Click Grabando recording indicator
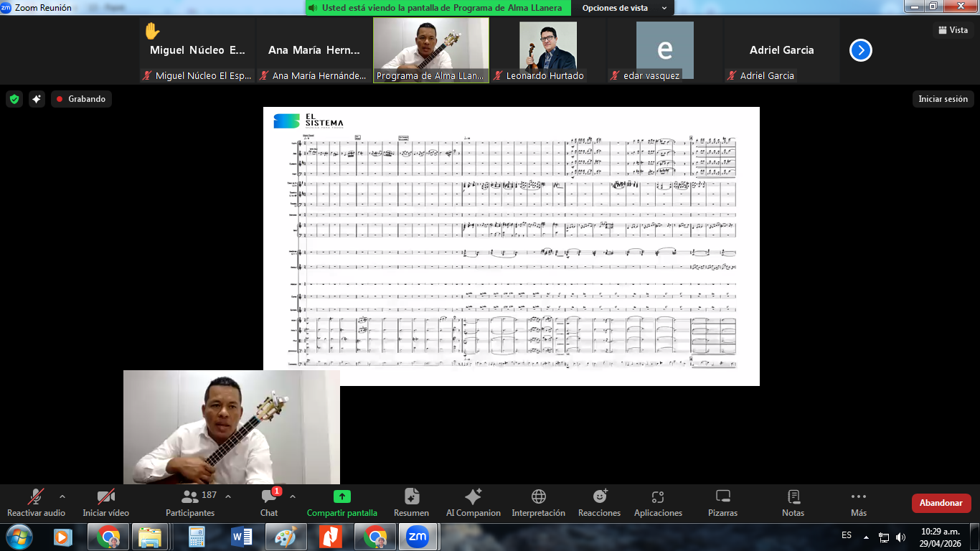The image size is (980, 551). [81, 99]
